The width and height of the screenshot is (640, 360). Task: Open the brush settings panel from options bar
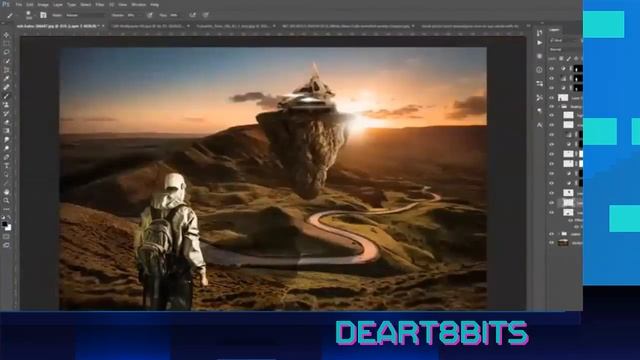[x=43, y=15]
